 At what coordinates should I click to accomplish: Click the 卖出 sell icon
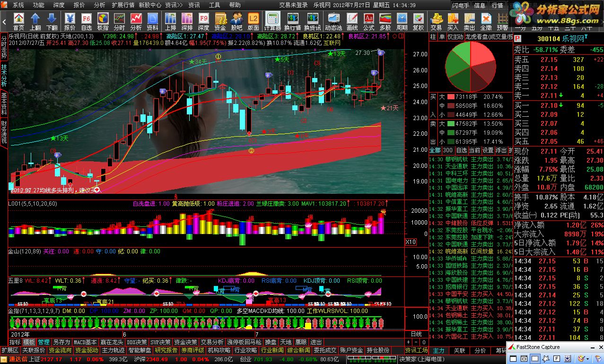pos(469,21)
